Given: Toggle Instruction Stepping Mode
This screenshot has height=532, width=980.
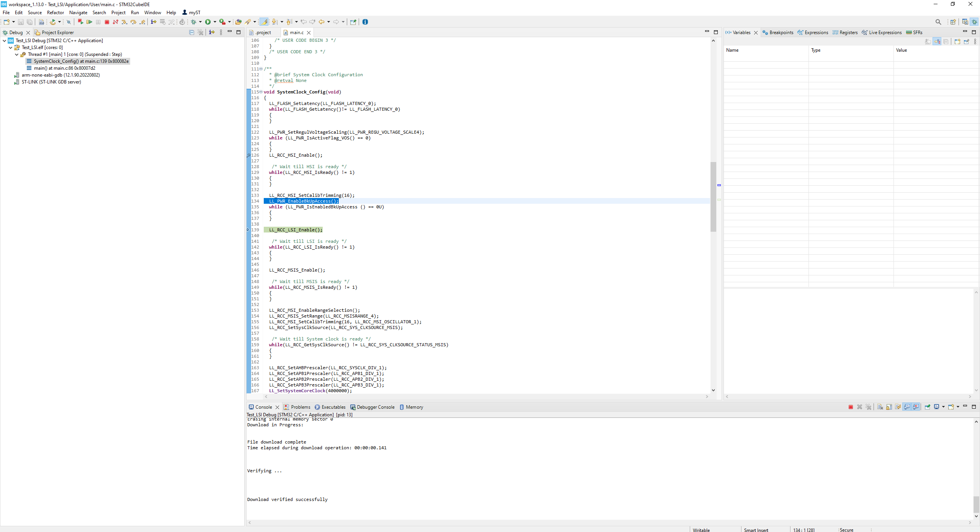Looking at the screenshot, I should coord(153,22).
